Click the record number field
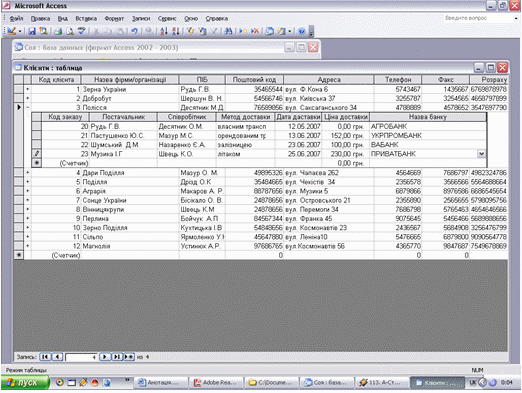This screenshot has height=393, width=522. tap(81, 357)
